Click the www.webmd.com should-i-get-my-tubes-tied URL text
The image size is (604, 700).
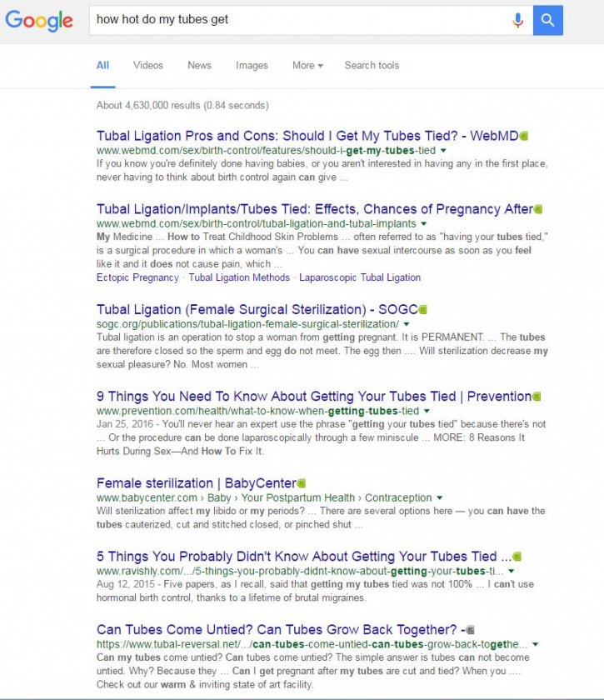click(266, 151)
